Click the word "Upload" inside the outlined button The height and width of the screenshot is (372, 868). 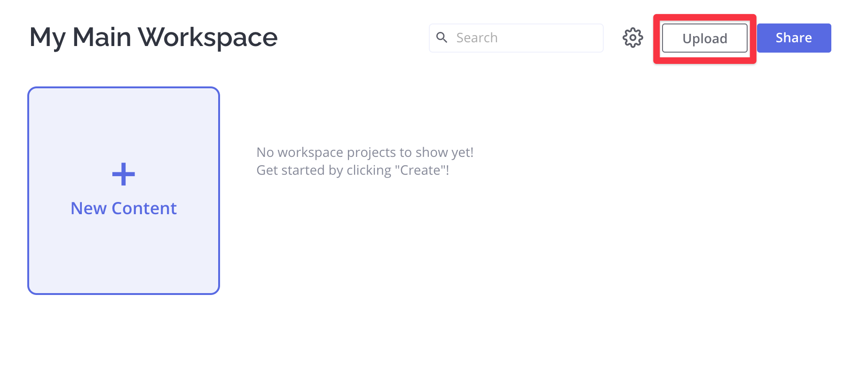(704, 39)
